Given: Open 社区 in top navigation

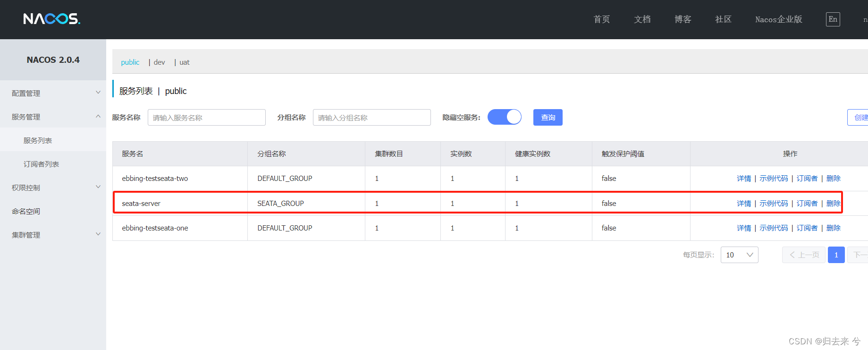Looking at the screenshot, I should (x=724, y=19).
